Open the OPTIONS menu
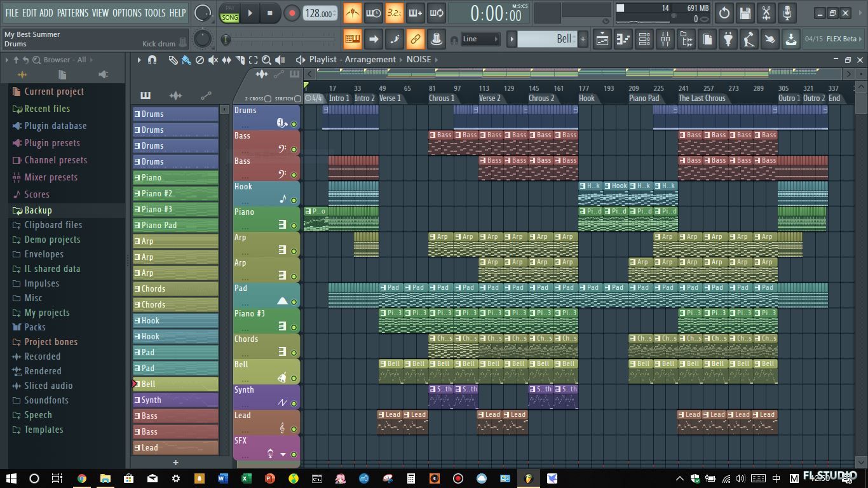The height and width of the screenshot is (488, 868). coord(126,13)
